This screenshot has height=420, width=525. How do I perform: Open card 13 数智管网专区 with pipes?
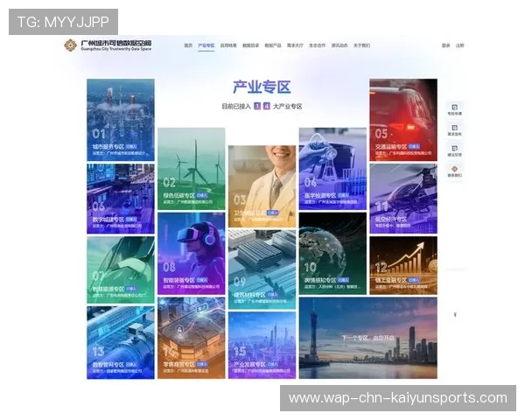coord(121,342)
